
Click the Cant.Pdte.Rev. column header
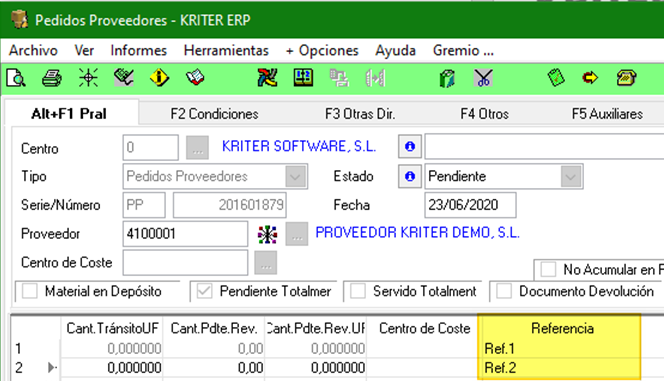pos(214,328)
